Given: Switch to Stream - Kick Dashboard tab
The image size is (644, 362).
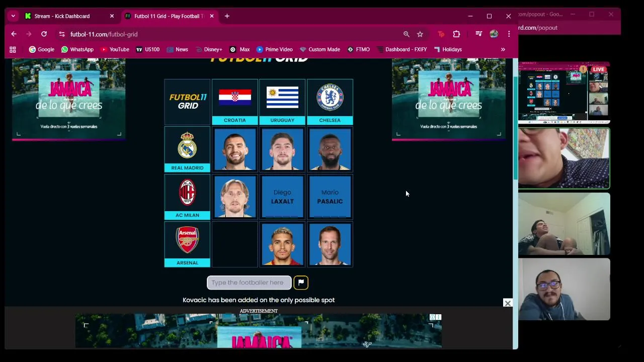Looking at the screenshot, I should coord(62,16).
